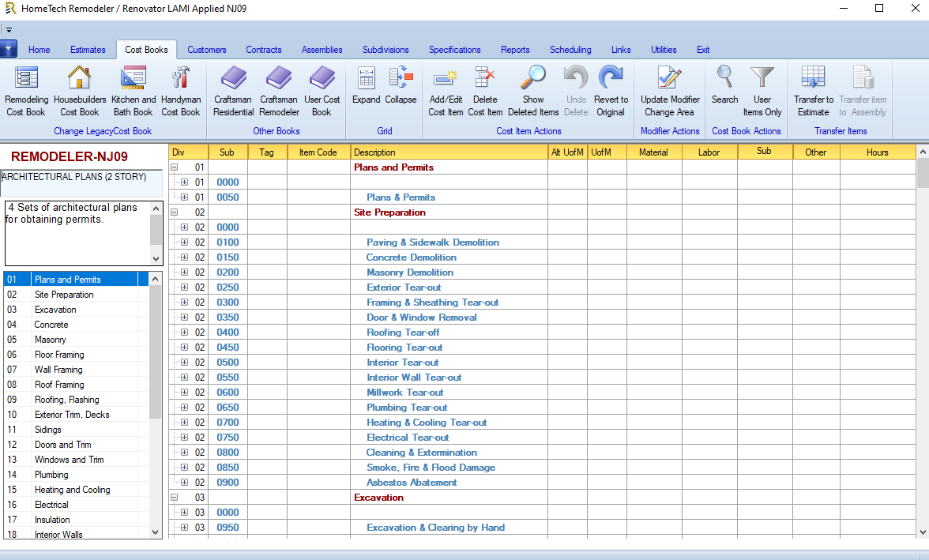Click the Heating & Cooling Tear-out row
929x560 pixels.
tap(542, 423)
